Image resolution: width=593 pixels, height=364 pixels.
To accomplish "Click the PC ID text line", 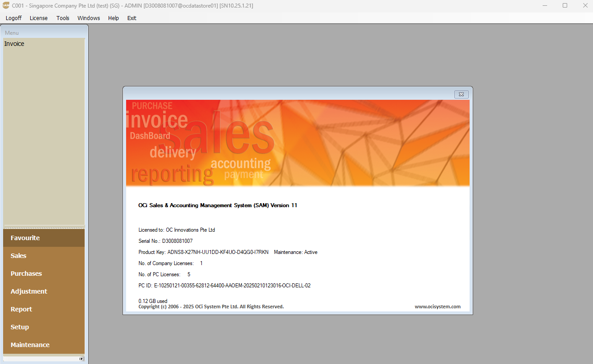I will pos(225,286).
